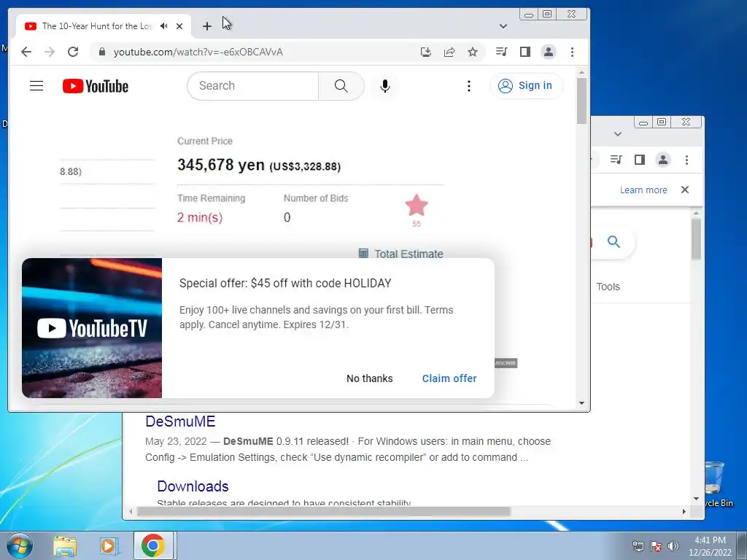Dismiss promo with No thanks
The image size is (747, 560).
click(370, 378)
